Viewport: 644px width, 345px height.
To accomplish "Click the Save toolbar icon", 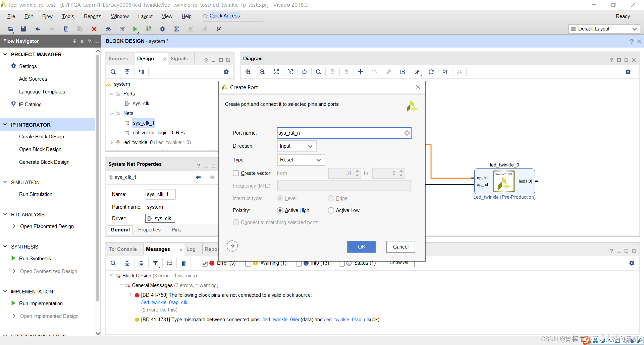I will coord(23,29).
